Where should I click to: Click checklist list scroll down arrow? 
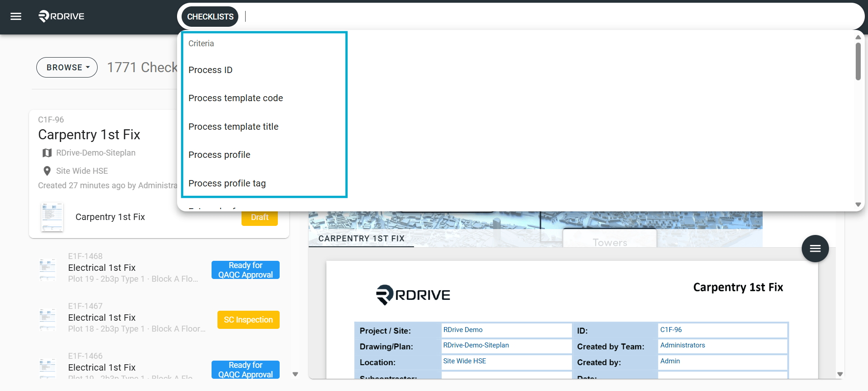(x=296, y=374)
